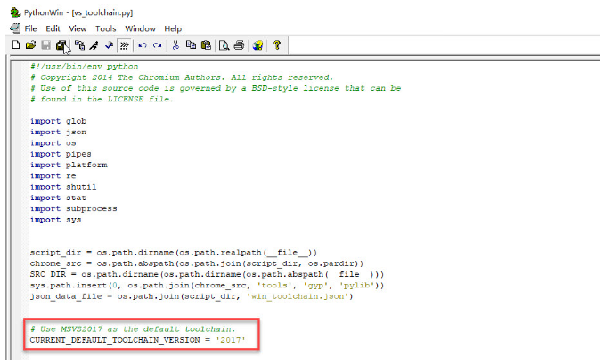Click the 'import subprocess' line
604x364 pixels.
pyautogui.click(x=74, y=208)
